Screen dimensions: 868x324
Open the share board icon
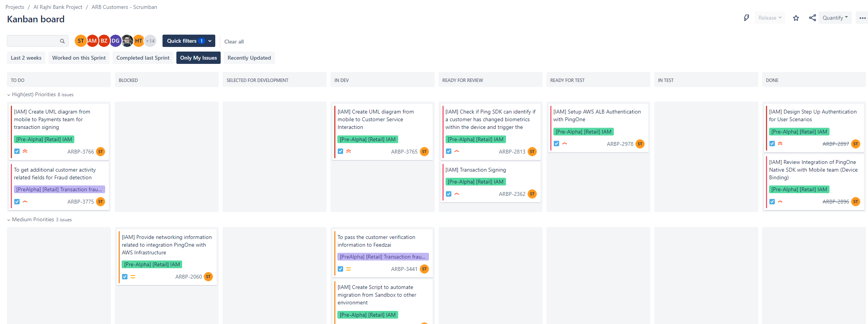(x=813, y=18)
